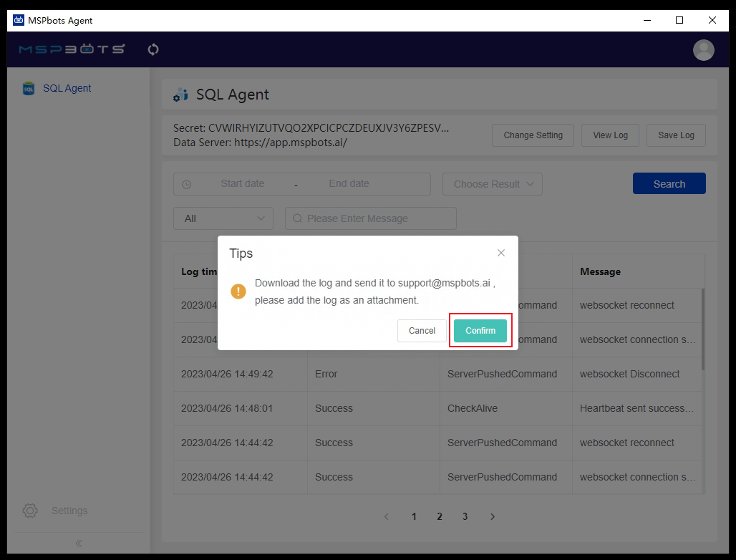Click the log table vertical scrollbar
Image resolution: width=736 pixels, height=560 pixels.
click(702, 329)
